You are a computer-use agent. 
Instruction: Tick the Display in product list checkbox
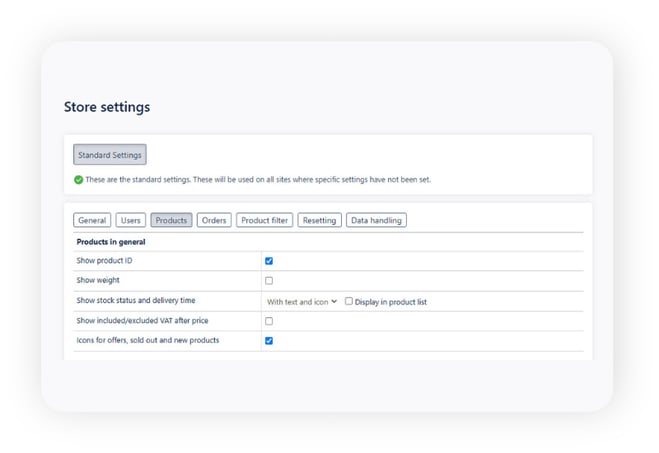click(349, 301)
